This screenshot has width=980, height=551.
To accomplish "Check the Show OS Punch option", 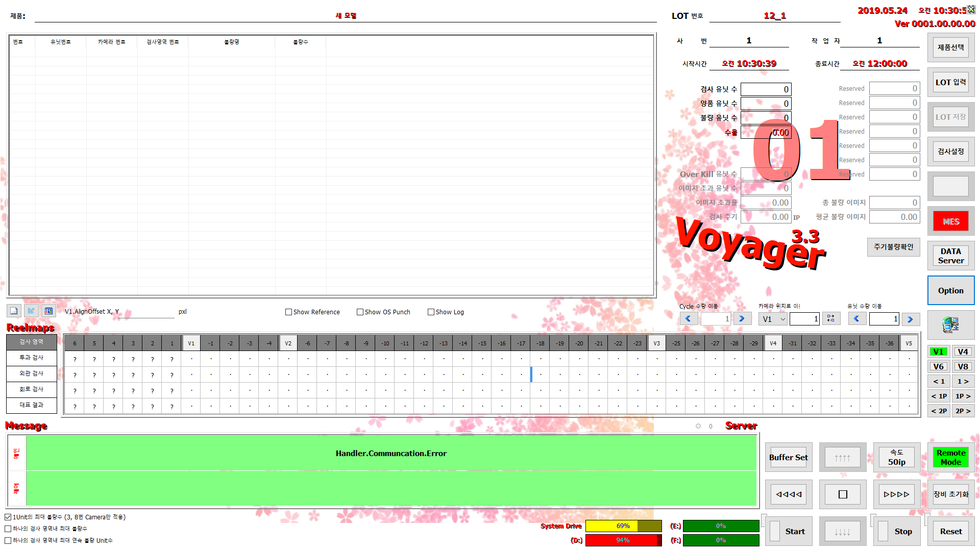I will [360, 312].
